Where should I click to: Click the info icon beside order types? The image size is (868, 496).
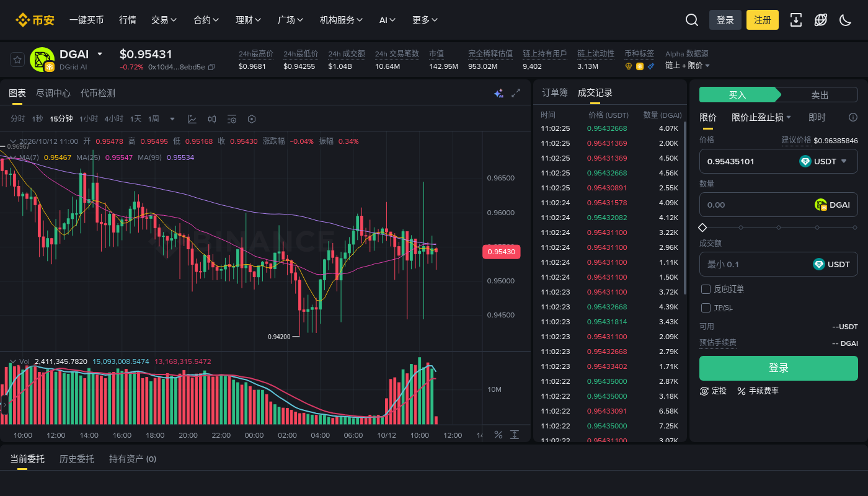(853, 117)
